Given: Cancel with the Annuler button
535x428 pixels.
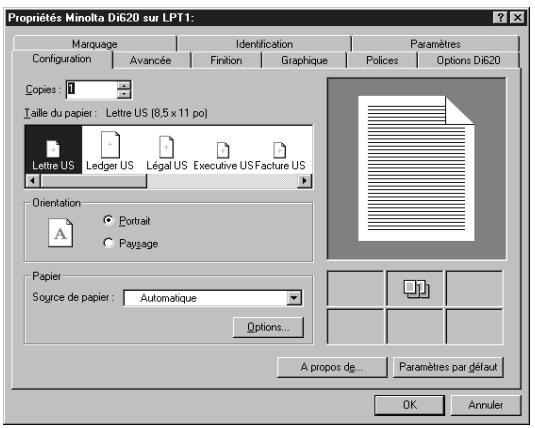Looking at the screenshot, I should click(x=486, y=405).
